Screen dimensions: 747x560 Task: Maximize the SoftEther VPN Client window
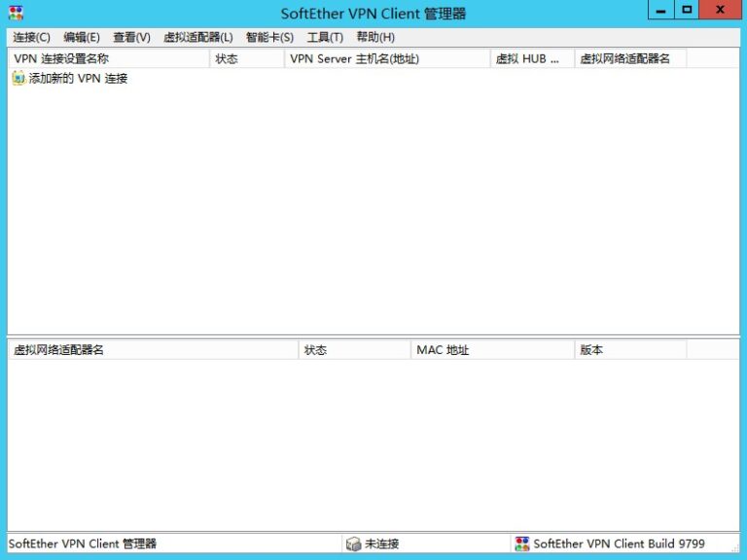(688, 10)
